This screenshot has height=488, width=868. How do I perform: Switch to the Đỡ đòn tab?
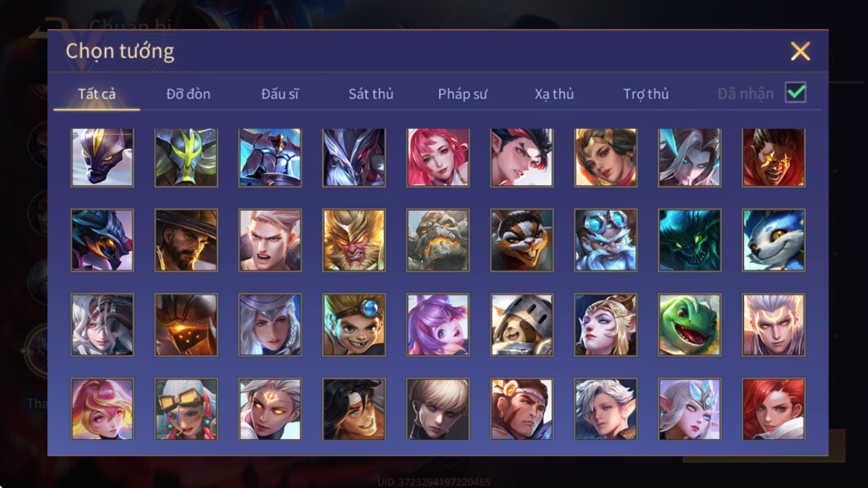point(189,94)
